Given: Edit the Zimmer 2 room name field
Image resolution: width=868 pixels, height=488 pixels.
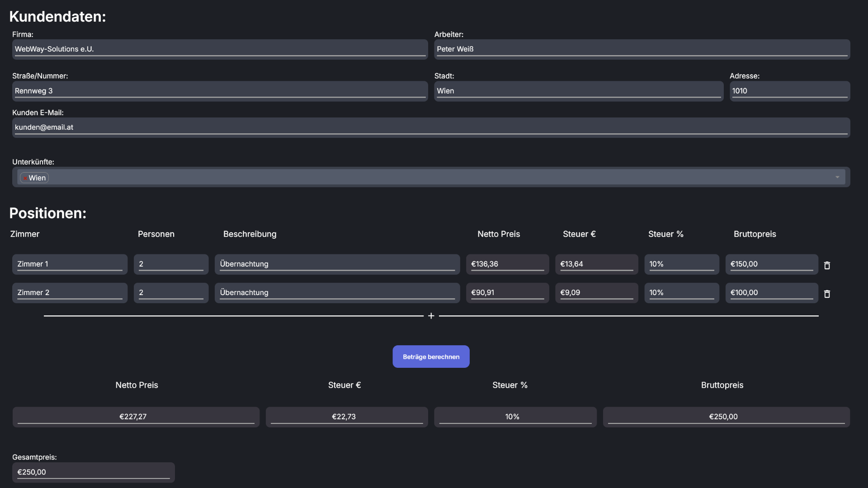Looking at the screenshot, I should pyautogui.click(x=70, y=293).
